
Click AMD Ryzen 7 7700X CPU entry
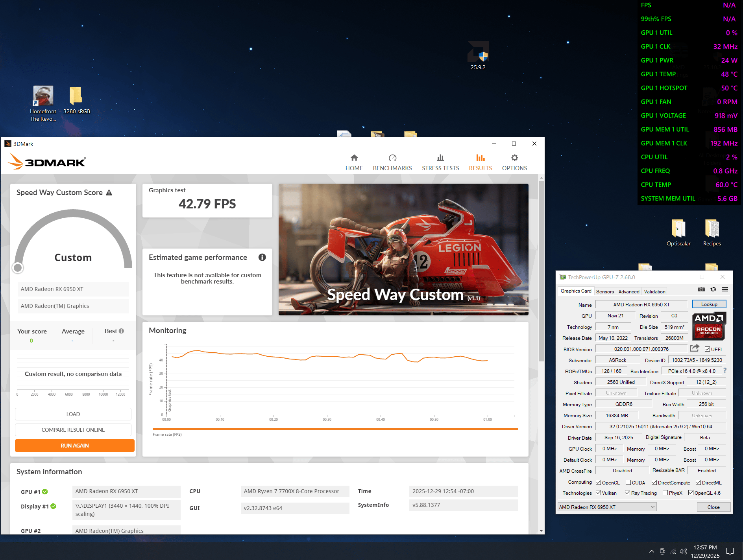pyautogui.click(x=295, y=491)
